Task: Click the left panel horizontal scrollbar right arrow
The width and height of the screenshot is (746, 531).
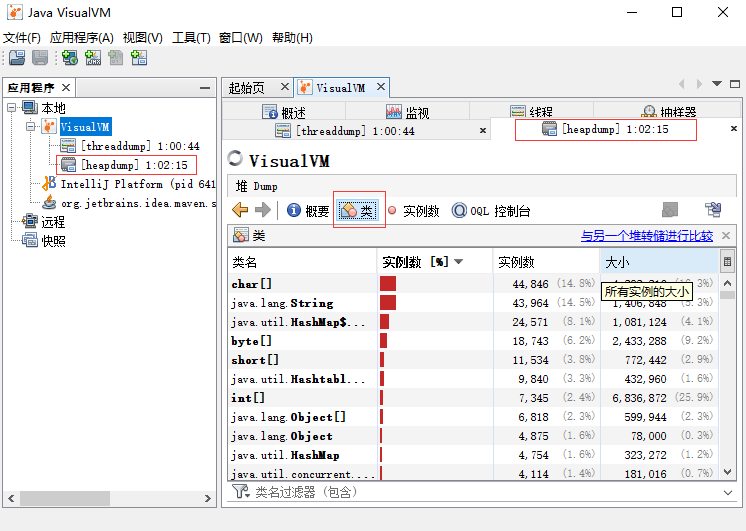Action: (207, 498)
